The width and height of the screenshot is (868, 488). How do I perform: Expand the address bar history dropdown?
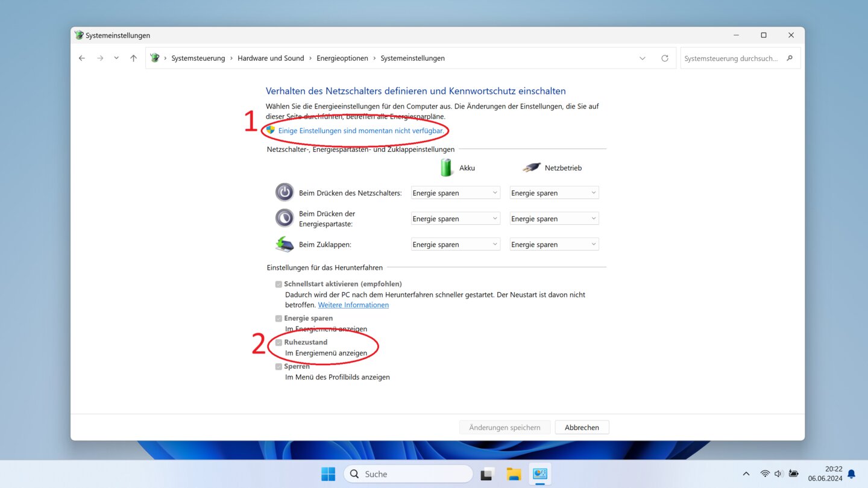point(643,58)
